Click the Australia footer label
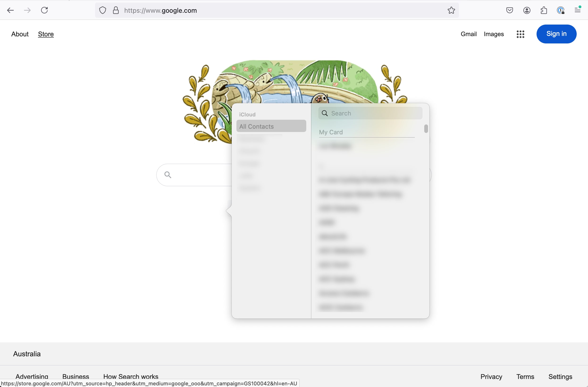588x387 pixels. pos(27,354)
